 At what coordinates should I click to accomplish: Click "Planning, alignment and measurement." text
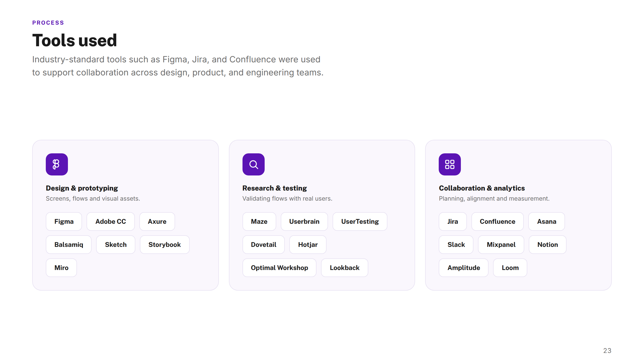coord(494,199)
